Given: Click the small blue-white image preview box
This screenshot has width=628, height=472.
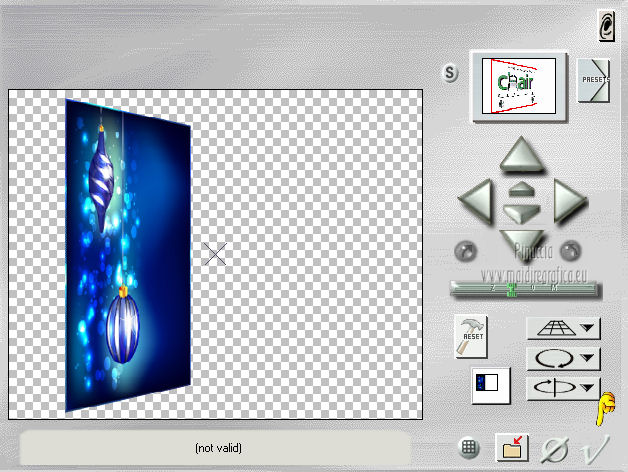Looking at the screenshot, I should (490, 385).
